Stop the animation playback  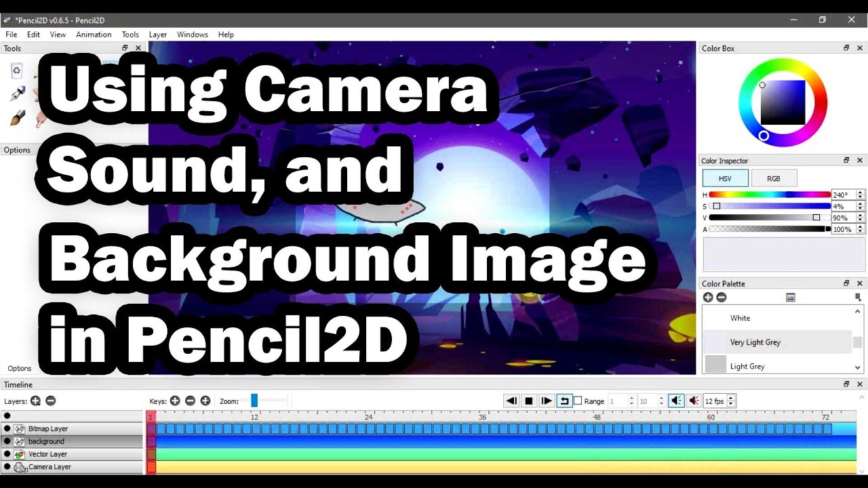529,401
